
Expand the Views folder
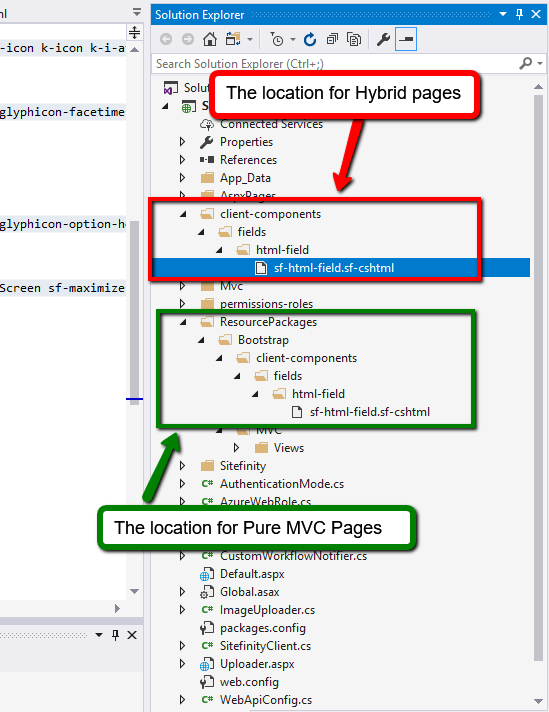237,448
